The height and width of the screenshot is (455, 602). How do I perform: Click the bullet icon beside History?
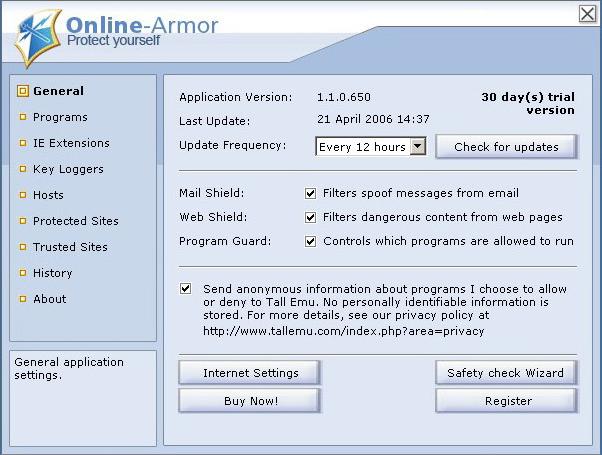pos(23,273)
